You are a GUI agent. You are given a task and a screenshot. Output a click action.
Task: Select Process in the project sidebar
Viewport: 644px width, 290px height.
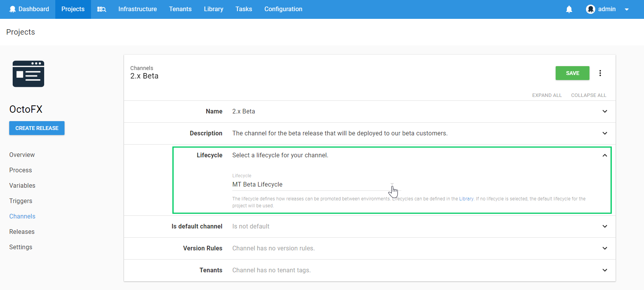click(21, 170)
